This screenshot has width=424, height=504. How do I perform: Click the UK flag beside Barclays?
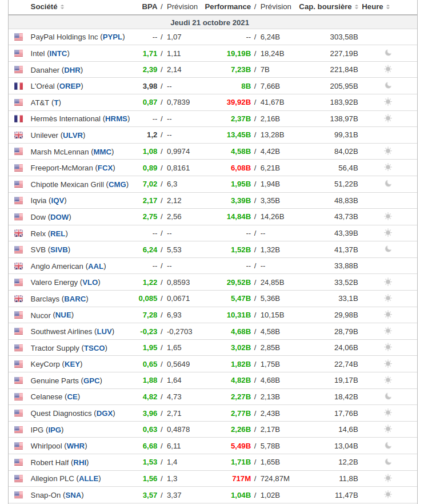[19, 299]
